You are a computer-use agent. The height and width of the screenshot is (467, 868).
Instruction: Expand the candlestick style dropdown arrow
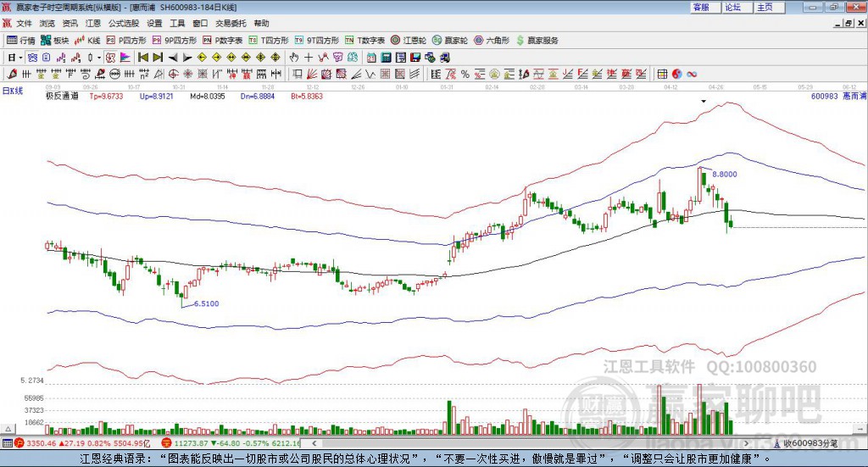(99, 58)
